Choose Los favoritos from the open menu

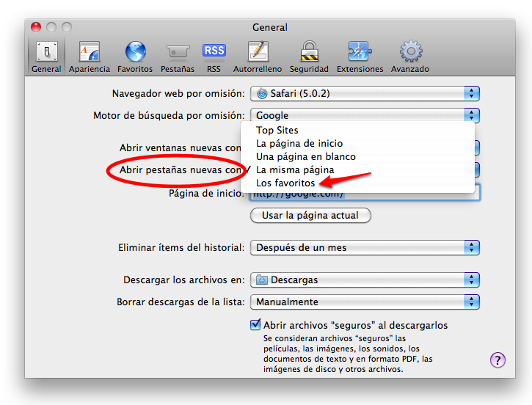[285, 183]
